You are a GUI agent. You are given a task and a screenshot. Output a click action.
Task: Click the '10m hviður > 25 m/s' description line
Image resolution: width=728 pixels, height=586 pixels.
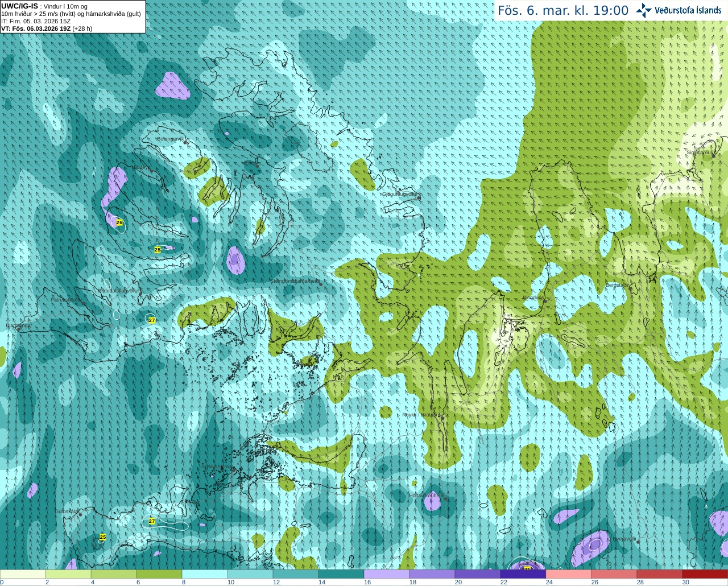(x=71, y=14)
